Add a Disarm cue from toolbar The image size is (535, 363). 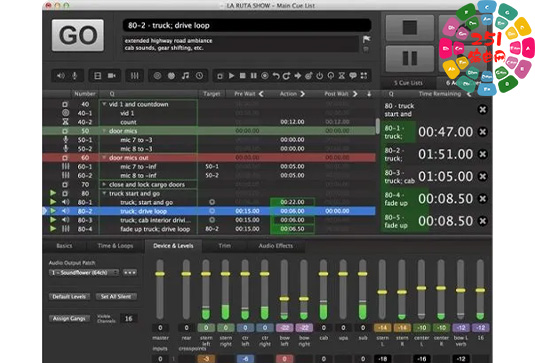click(x=331, y=76)
